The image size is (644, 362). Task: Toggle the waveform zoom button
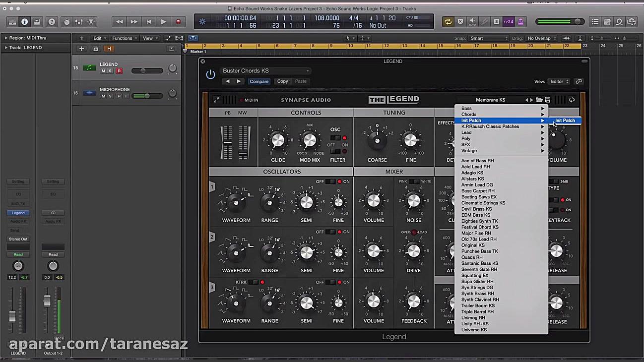566,38
